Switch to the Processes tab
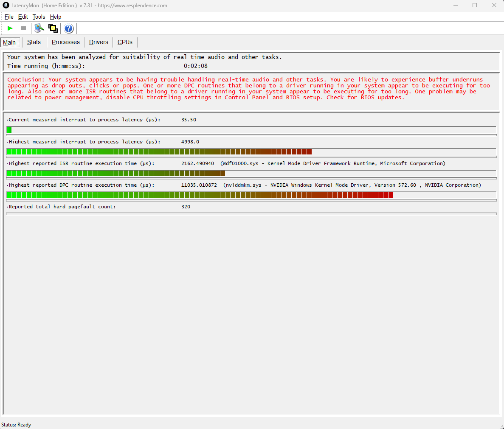The width and height of the screenshot is (504, 429). [x=65, y=42]
